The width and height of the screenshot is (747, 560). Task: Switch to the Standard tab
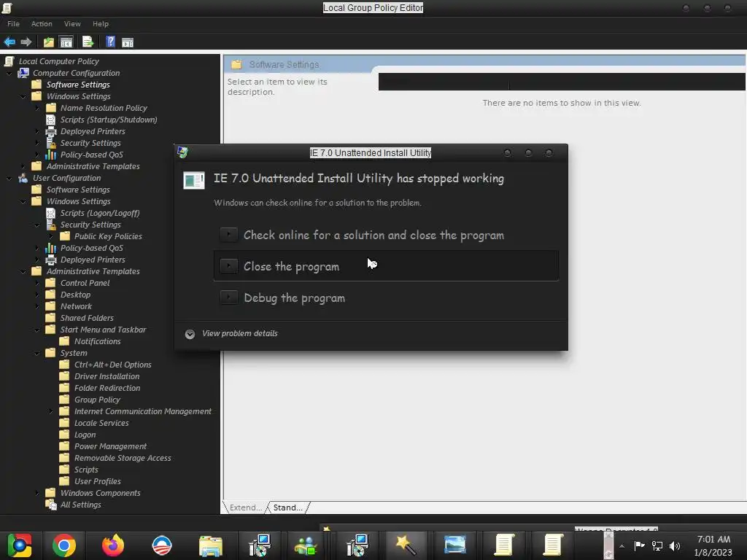287,507
